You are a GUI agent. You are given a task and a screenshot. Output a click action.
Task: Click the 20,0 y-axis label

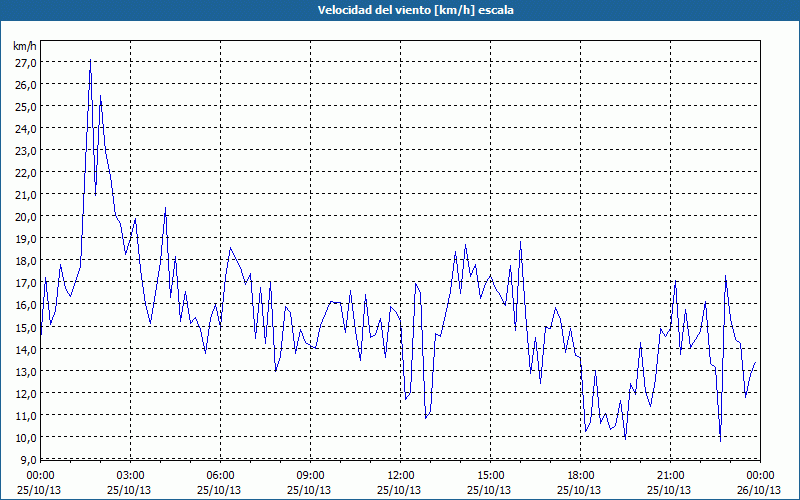click(26, 217)
